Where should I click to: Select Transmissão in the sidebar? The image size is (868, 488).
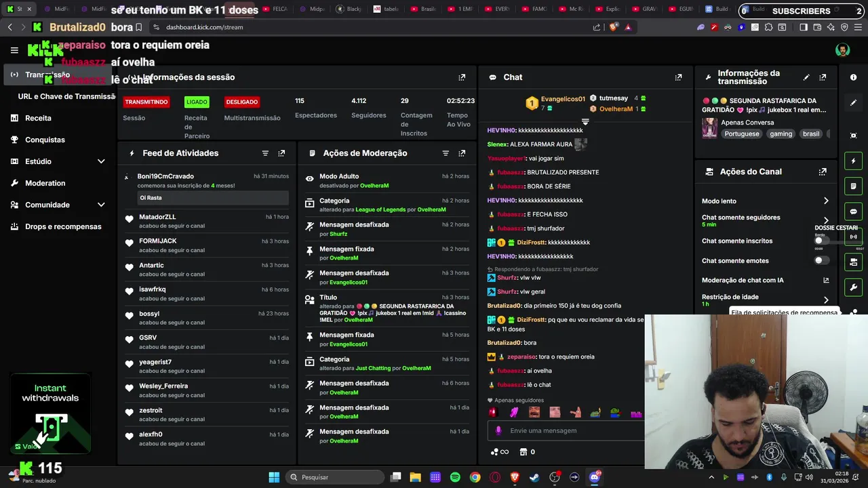point(58,75)
